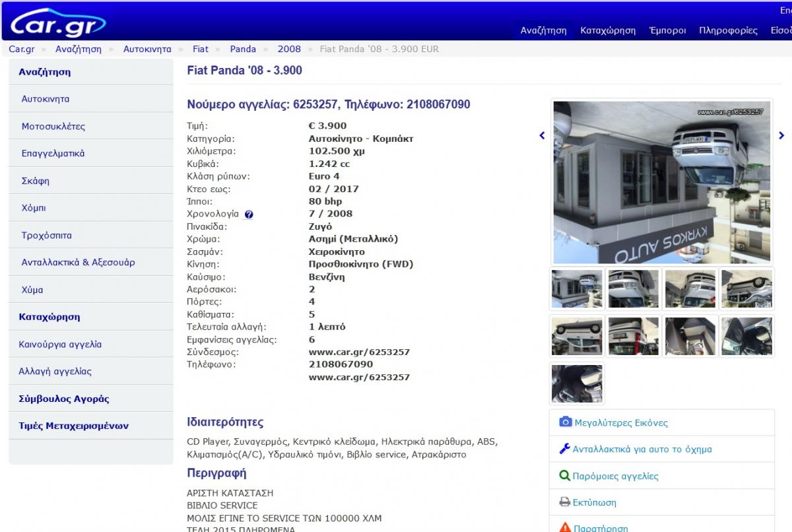Click the Car.gr logo
This screenshot has height=532, width=792.
point(58,24)
